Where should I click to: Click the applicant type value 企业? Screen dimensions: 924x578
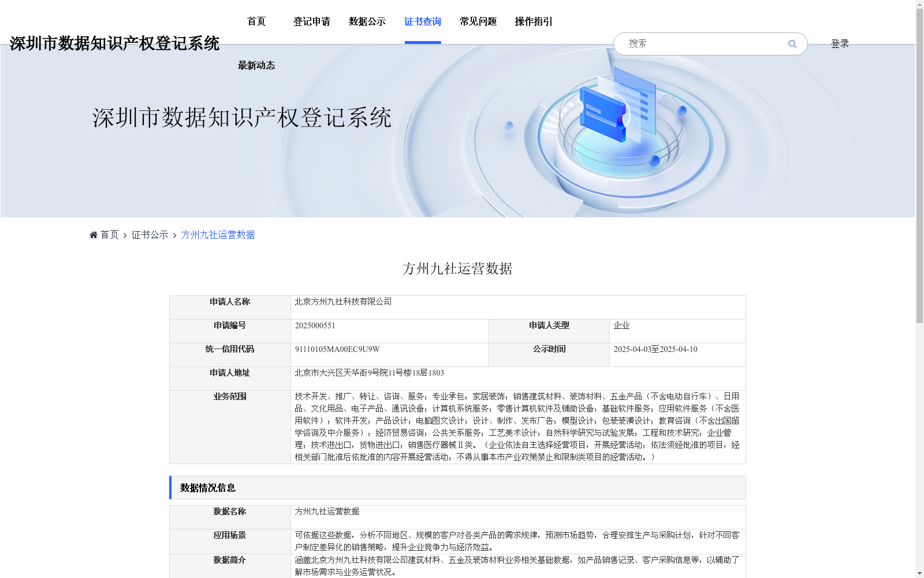pos(621,325)
